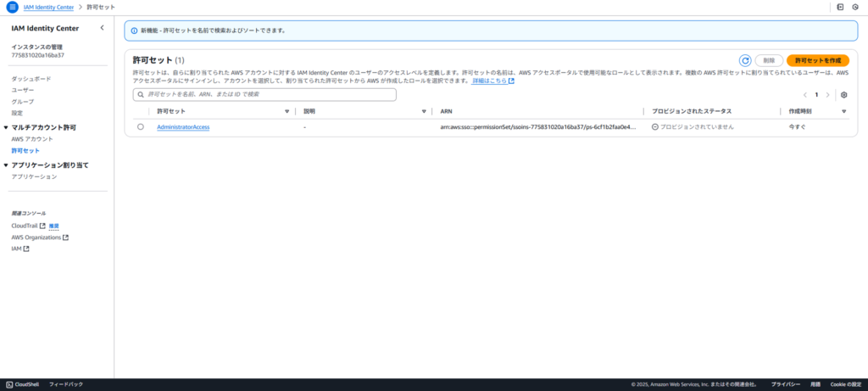Click the 今すぐ creation time cell

pyautogui.click(x=797, y=127)
